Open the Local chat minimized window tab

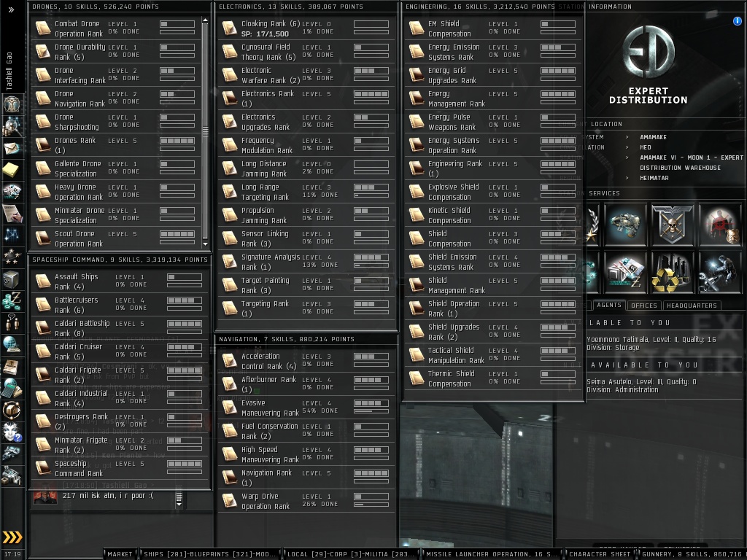pyautogui.click(x=351, y=554)
